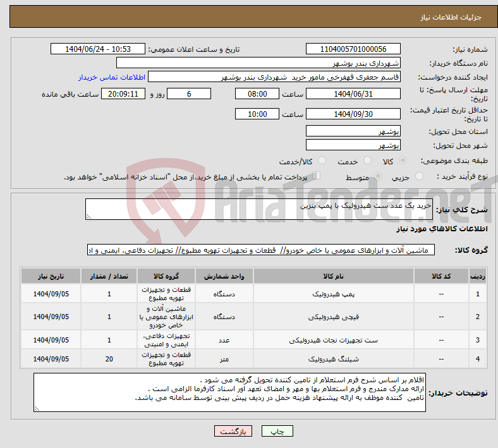Click the buyer name field شهرداری بندر بوشهر
The height and width of the screenshot is (448, 498).
coord(258,63)
